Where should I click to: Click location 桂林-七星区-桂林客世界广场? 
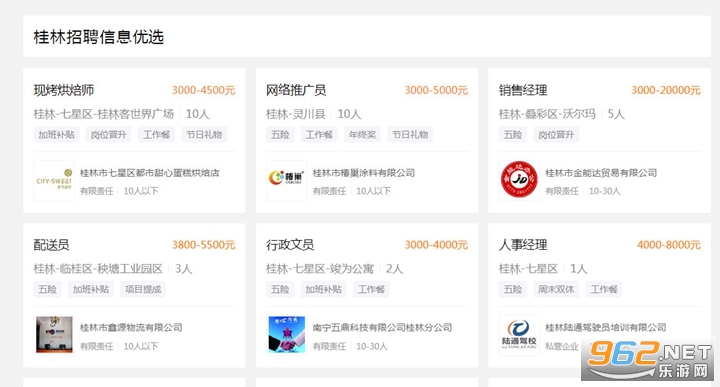point(104,114)
